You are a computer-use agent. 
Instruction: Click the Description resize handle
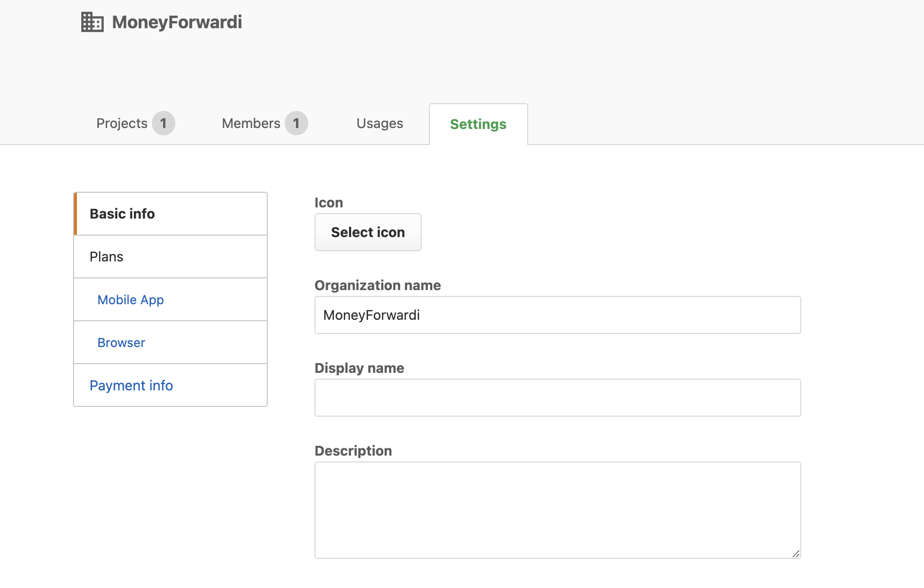pos(796,553)
